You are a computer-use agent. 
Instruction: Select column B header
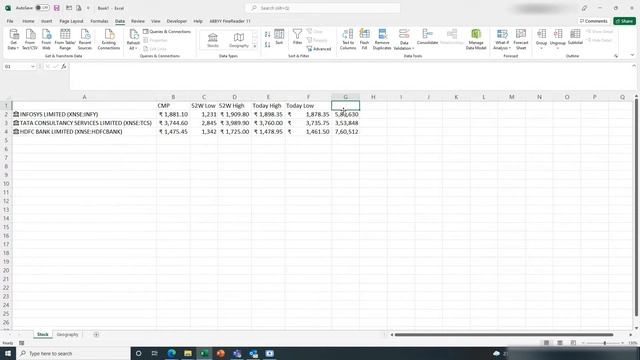[x=173, y=97]
